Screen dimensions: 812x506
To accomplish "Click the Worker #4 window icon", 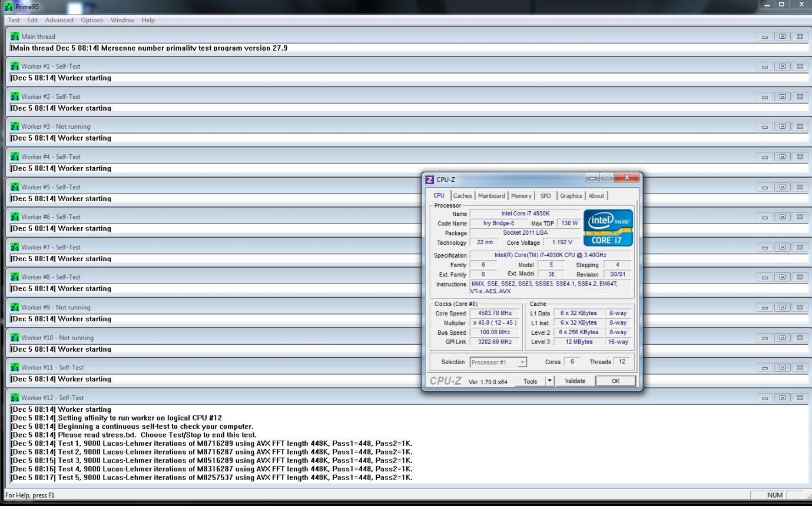I will pyautogui.click(x=15, y=157).
